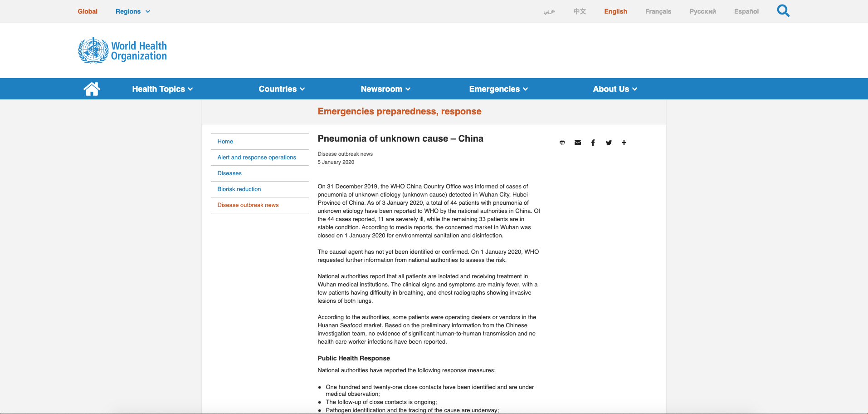
Task: Click the print page icon
Action: 562,143
